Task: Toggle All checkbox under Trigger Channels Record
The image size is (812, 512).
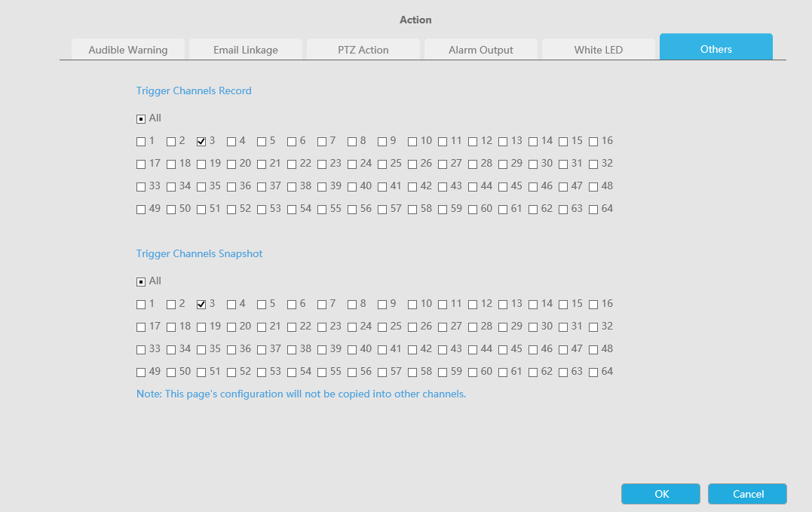Action: [141, 119]
